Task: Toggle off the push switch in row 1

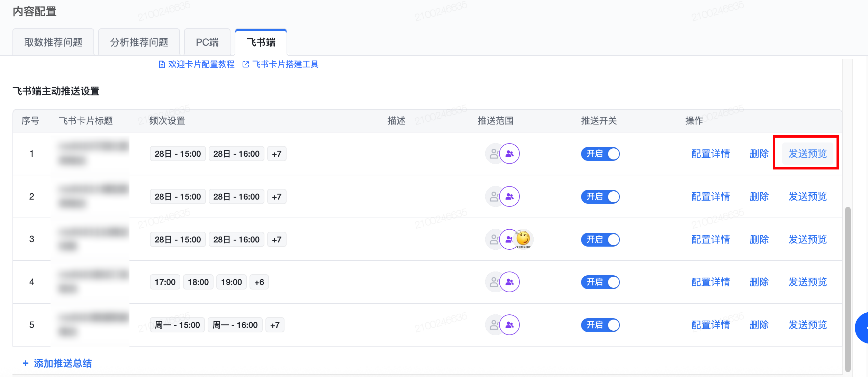Action: [x=600, y=154]
